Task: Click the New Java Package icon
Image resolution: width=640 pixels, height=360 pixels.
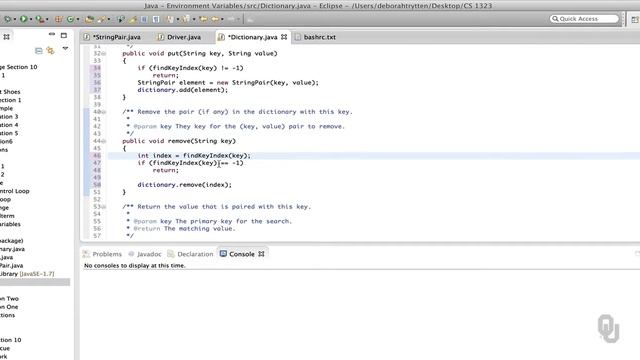Action: [x=59, y=19]
